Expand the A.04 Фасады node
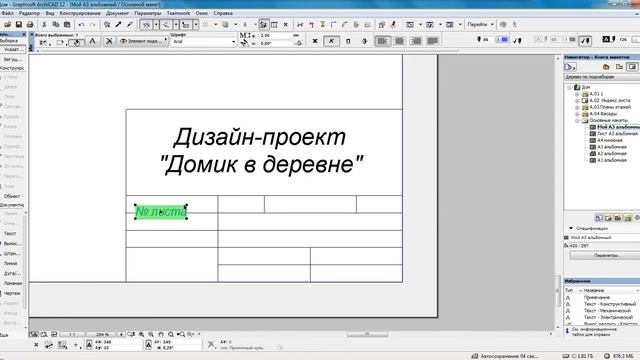The height and width of the screenshot is (360, 640). (x=577, y=114)
